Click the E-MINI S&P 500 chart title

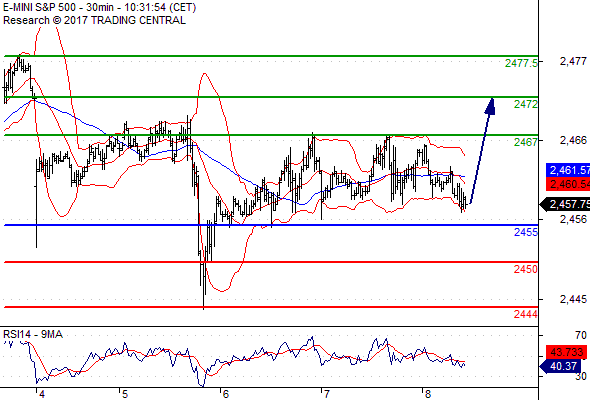point(99,7)
